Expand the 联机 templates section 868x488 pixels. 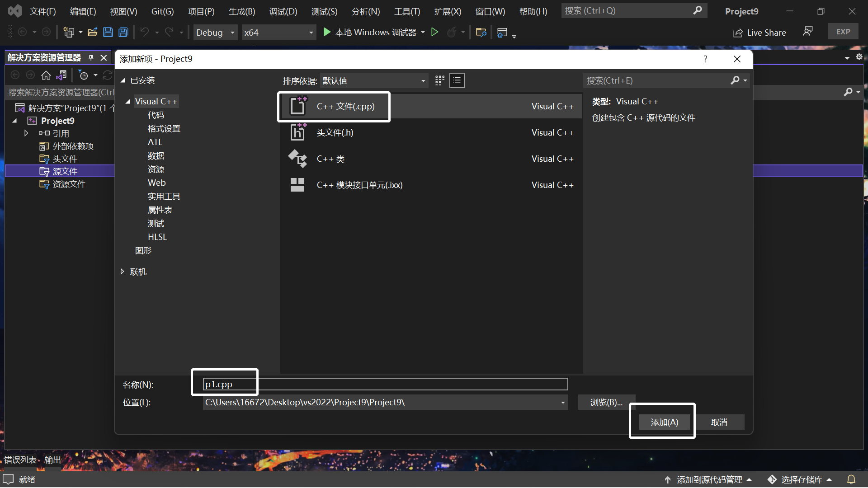click(x=122, y=272)
